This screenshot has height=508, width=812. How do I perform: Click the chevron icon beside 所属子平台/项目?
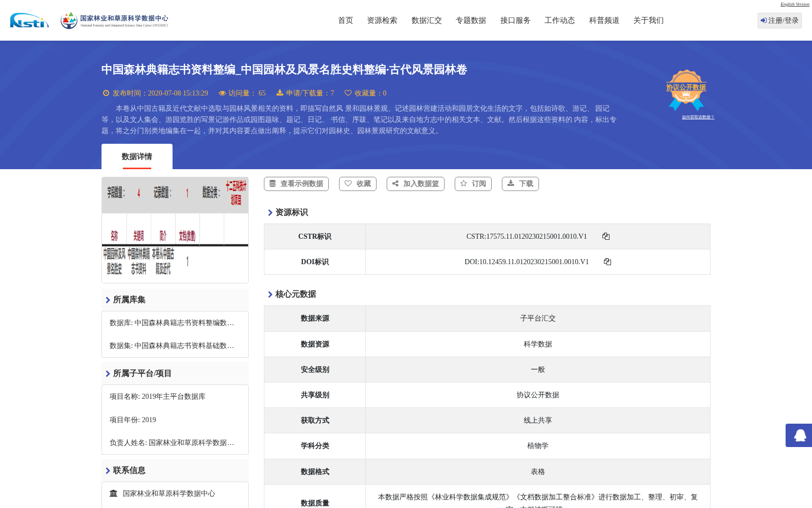[x=108, y=373]
